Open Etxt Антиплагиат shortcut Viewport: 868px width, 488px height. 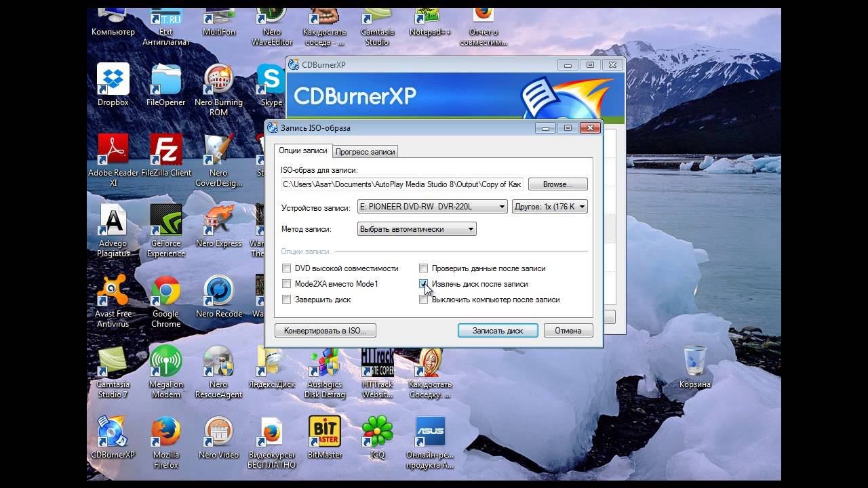point(165,27)
